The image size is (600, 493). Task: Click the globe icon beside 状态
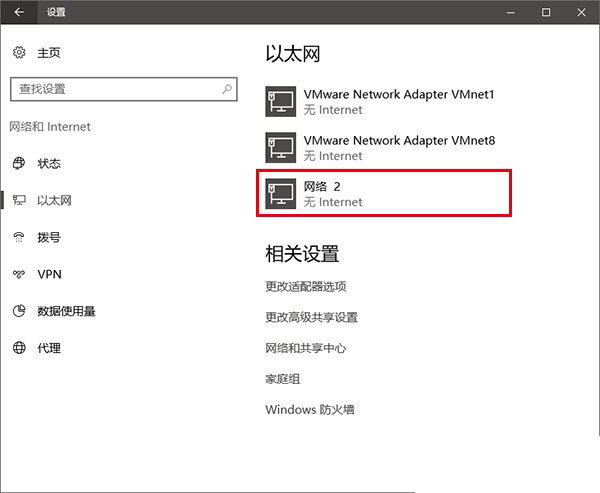pyautogui.click(x=19, y=164)
